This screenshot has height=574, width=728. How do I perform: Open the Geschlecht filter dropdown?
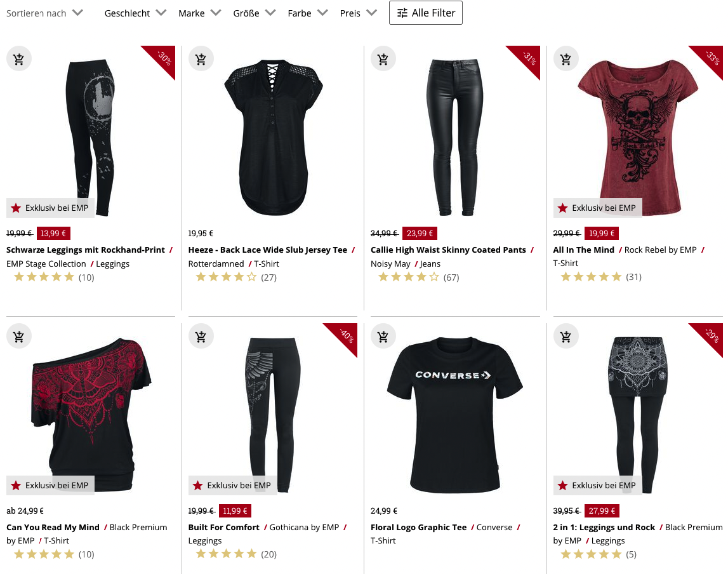point(135,13)
